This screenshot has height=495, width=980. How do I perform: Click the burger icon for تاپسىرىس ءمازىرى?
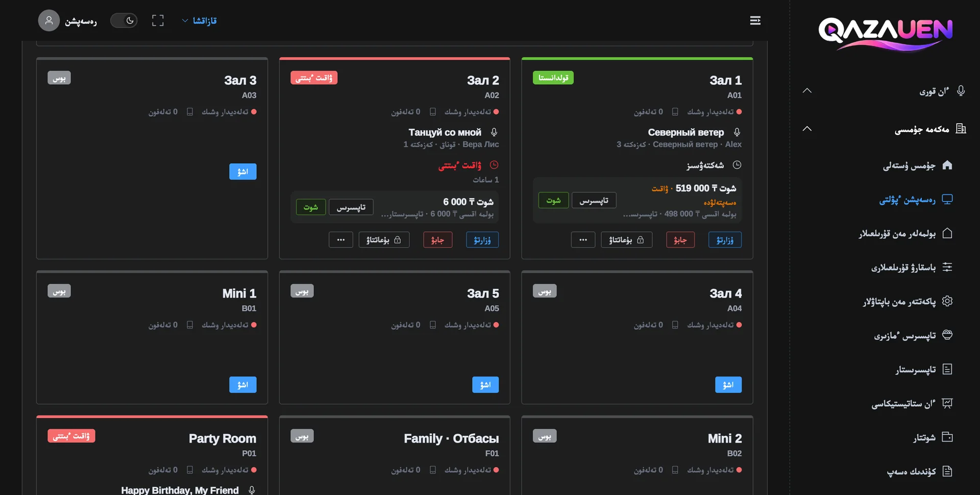947,335
